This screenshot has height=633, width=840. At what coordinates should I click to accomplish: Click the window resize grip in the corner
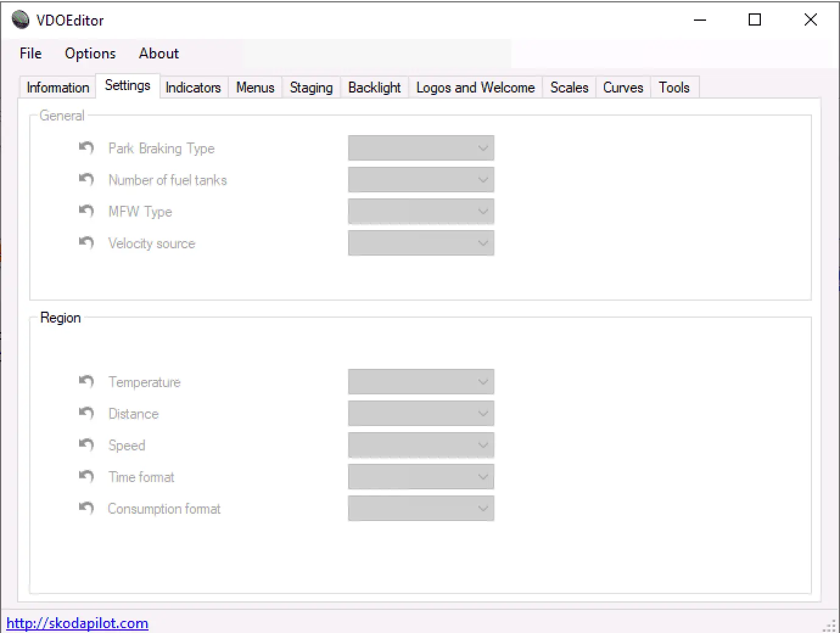point(830,626)
